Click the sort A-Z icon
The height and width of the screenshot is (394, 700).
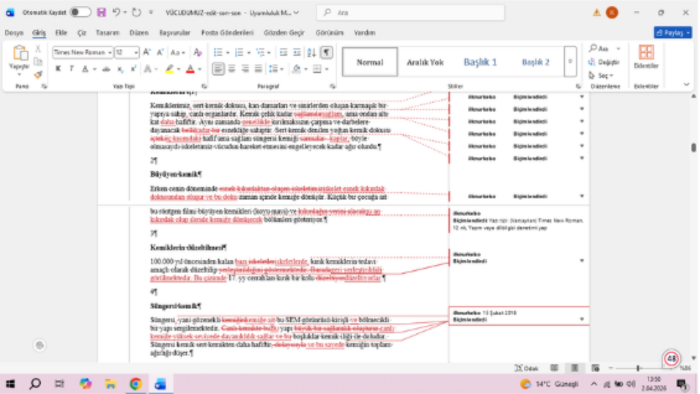click(312, 53)
